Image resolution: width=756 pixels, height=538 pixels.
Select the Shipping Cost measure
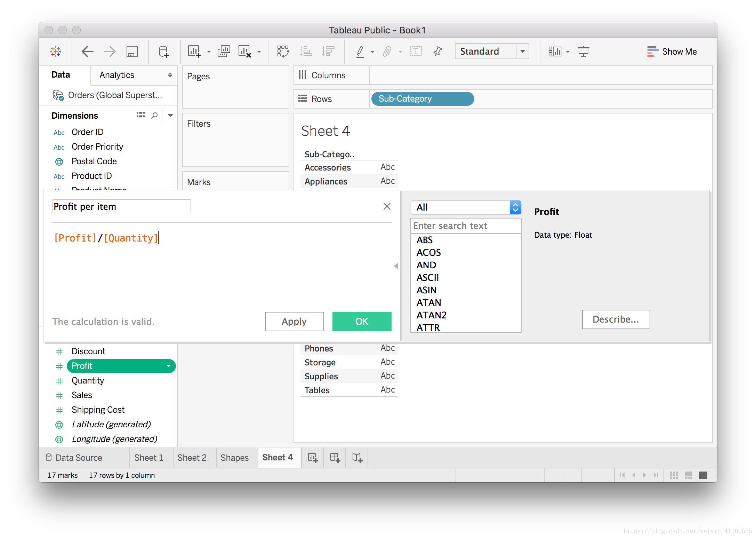pos(98,410)
